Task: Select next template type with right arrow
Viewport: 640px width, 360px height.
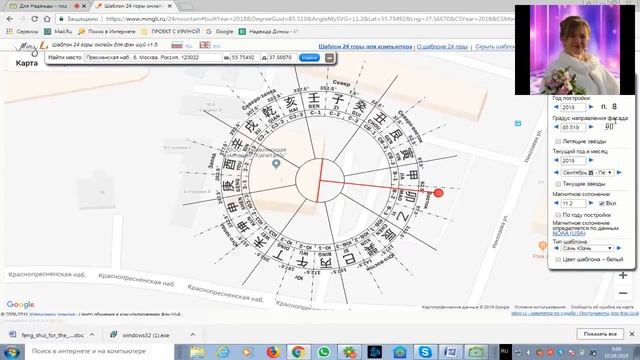Action: point(619,248)
